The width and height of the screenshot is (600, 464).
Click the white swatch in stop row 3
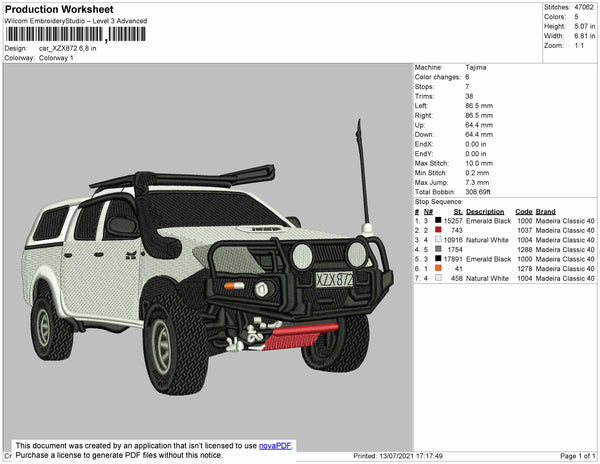pyautogui.click(x=438, y=239)
